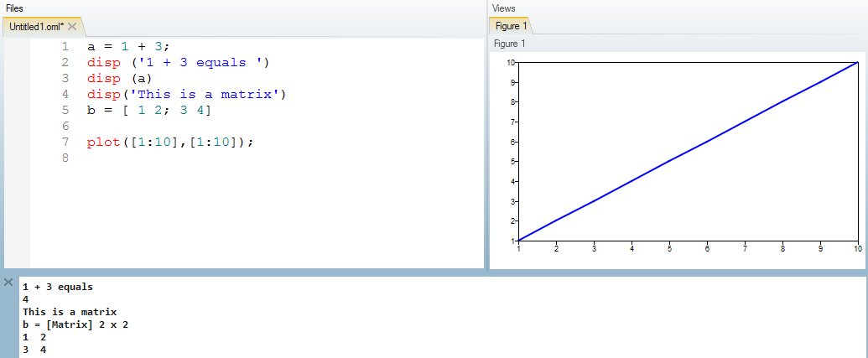
Task: Place cursor on the plot command line
Action: pyautogui.click(x=169, y=142)
